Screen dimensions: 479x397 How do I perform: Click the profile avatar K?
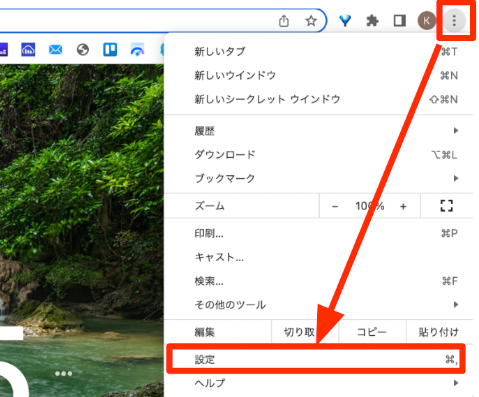coord(426,21)
